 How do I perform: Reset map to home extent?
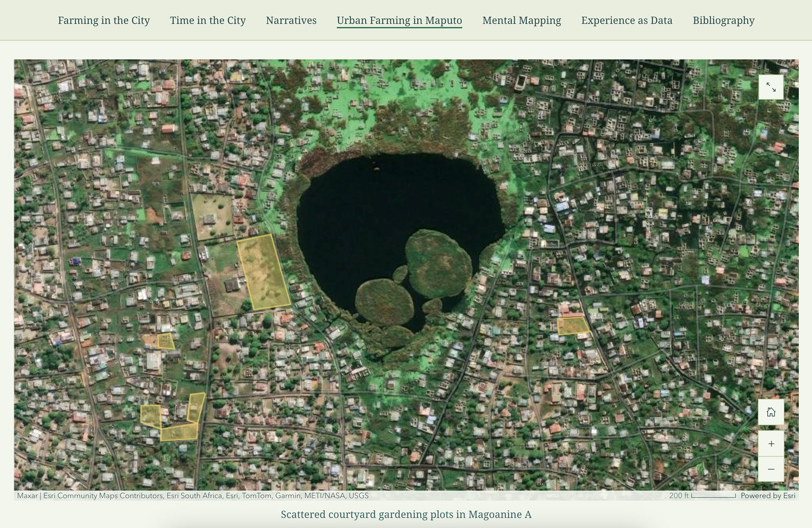coord(771,412)
